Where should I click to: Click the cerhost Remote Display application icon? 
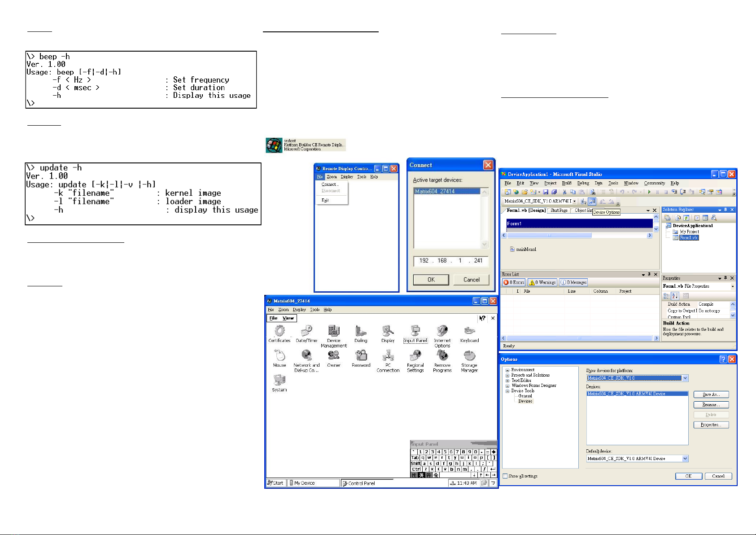[274, 145]
